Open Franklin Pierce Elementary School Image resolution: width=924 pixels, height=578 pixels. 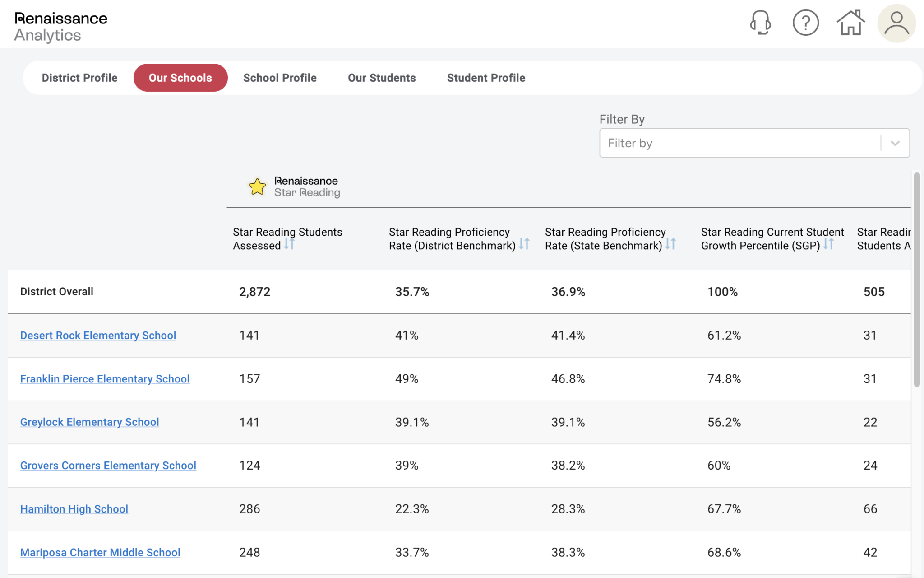point(105,379)
